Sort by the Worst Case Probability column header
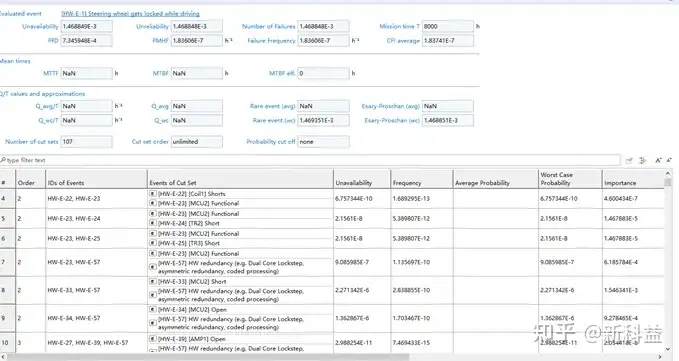 tap(570, 179)
